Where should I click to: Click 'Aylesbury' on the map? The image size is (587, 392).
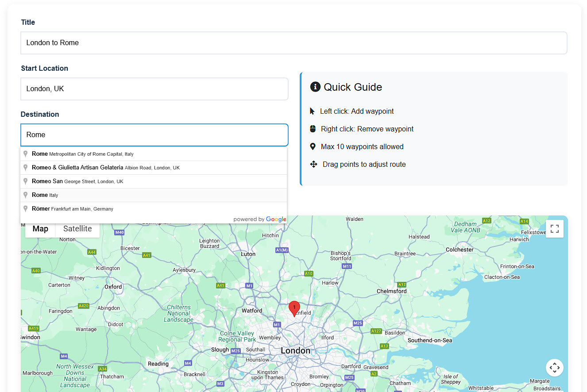click(184, 270)
